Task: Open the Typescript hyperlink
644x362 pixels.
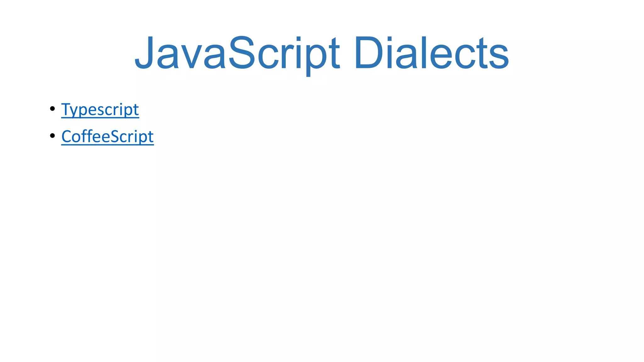Action: pyautogui.click(x=100, y=110)
